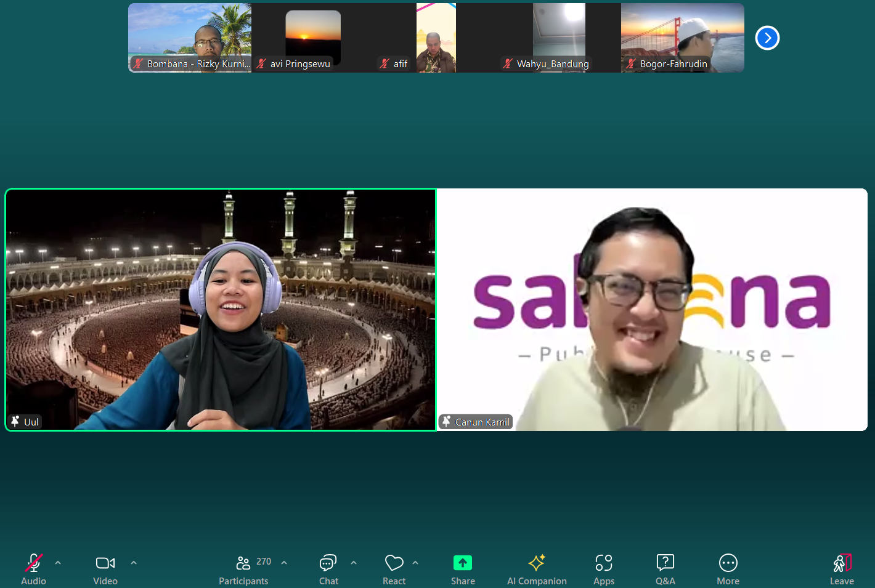Viewport: 875px width, 588px height.
Task: Unmute participant Wahyu_Bandung
Action: point(507,63)
